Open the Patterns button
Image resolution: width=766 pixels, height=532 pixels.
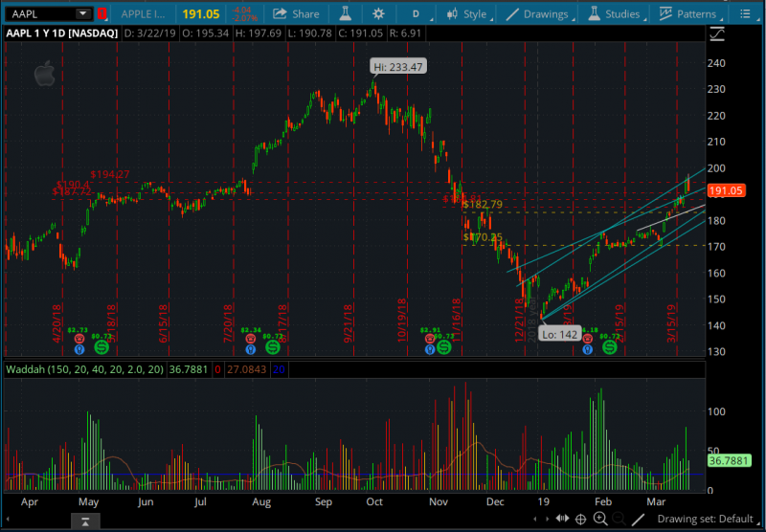tap(687, 14)
